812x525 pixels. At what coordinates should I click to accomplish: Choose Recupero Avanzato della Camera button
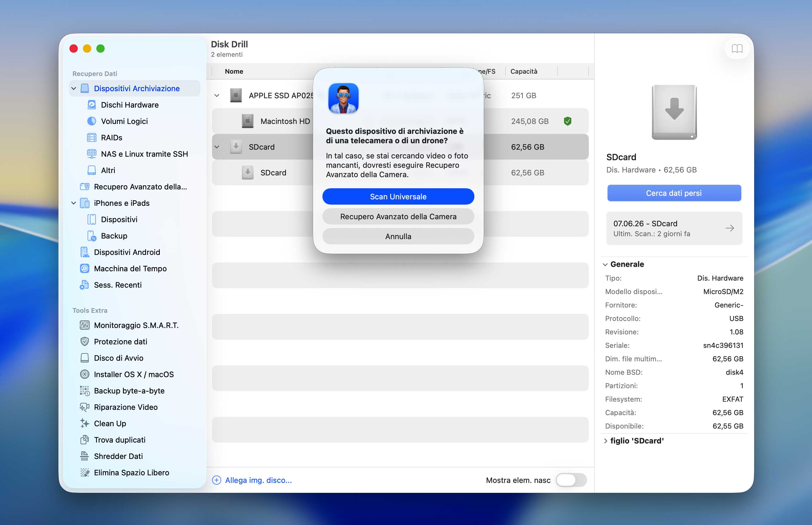[398, 216]
